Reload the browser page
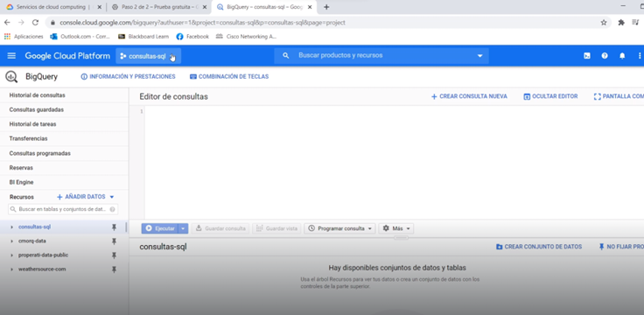The width and height of the screenshot is (644, 315). pyautogui.click(x=35, y=23)
